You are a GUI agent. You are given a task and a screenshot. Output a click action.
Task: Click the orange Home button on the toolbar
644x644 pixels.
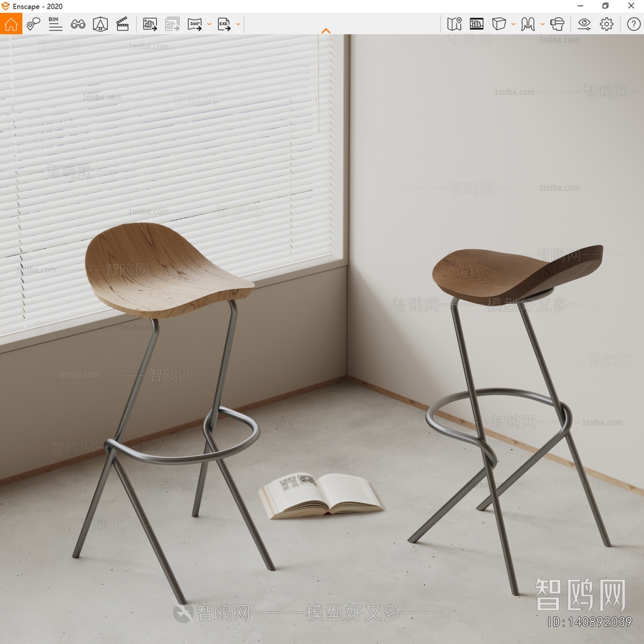click(12, 25)
